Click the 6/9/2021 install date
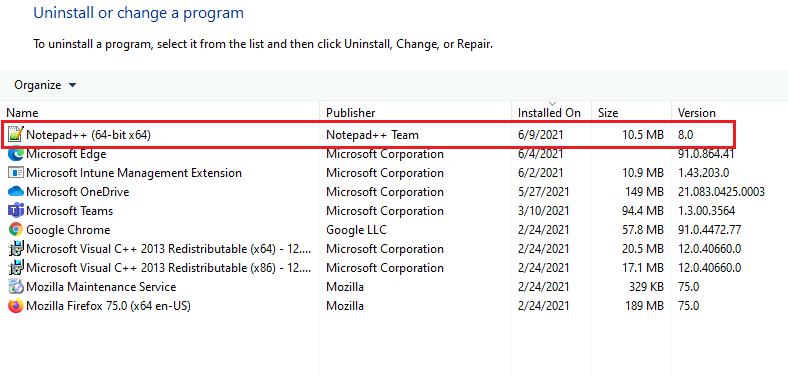 [x=542, y=135]
